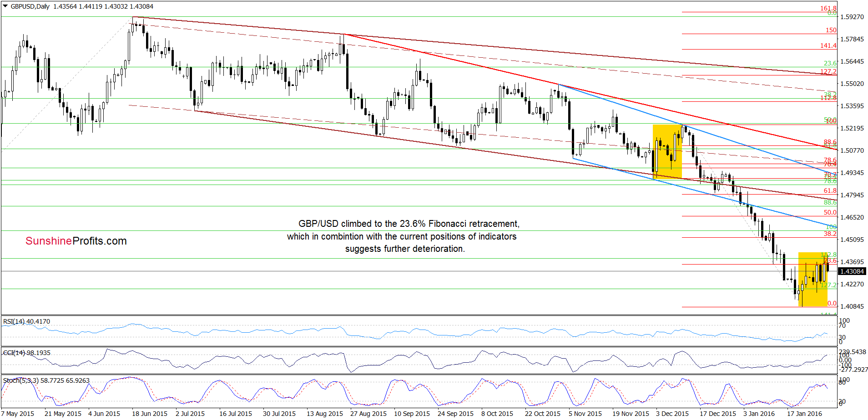Select the red 150 Fibonacci level label
This screenshot has width=868, height=420.
click(831, 30)
